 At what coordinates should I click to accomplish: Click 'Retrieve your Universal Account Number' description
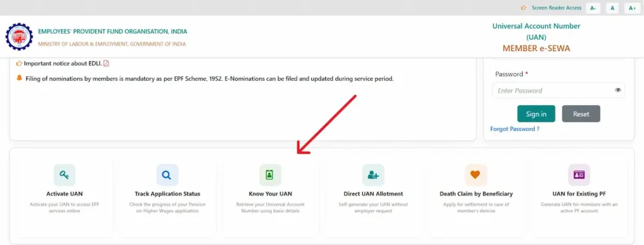coord(270,208)
